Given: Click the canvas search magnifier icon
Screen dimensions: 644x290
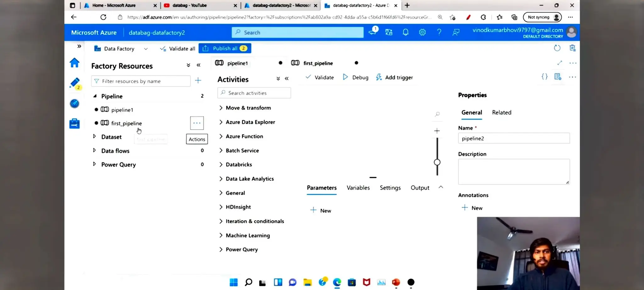Looking at the screenshot, I should (x=437, y=114).
